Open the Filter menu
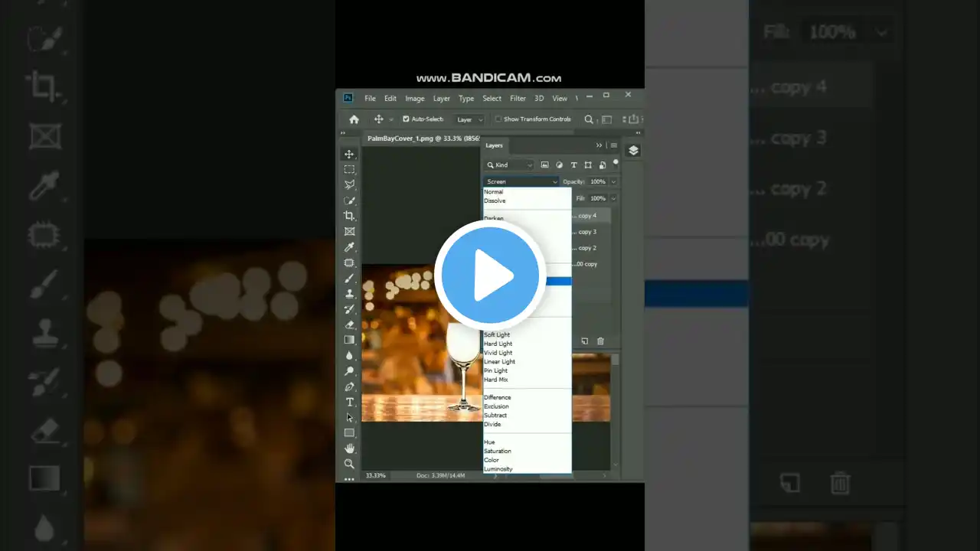 (518, 99)
